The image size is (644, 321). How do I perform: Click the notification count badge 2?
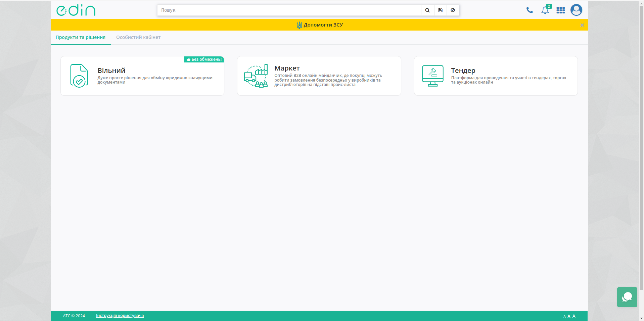click(549, 6)
